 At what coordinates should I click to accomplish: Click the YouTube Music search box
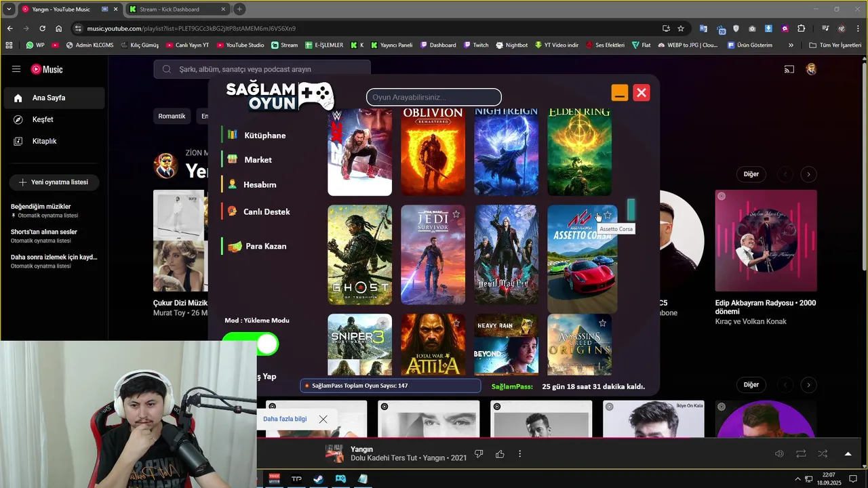(262, 69)
